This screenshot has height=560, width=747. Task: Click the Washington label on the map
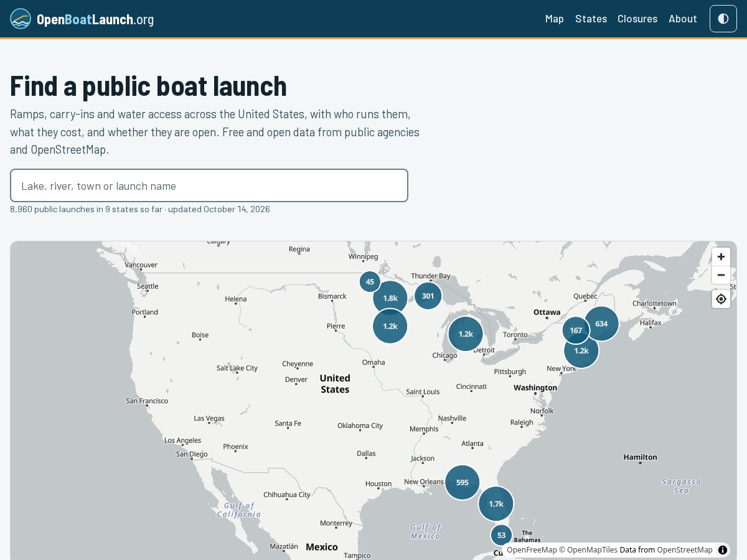click(x=535, y=388)
